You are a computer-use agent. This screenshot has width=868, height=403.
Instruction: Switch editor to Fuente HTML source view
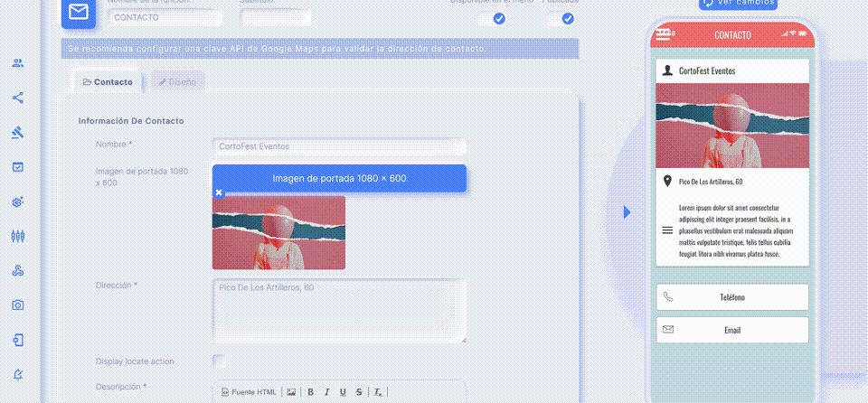pyautogui.click(x=249, y=392)
